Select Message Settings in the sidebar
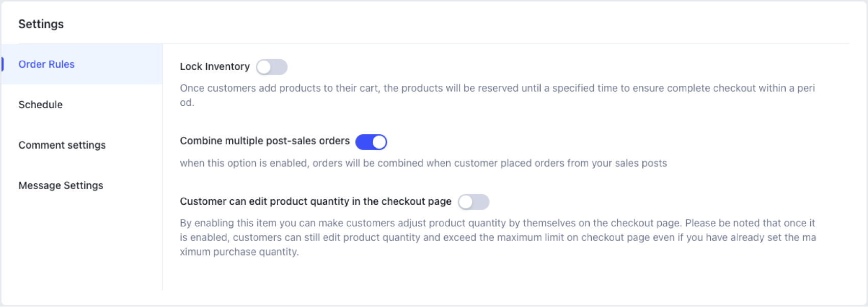Screen dimensions: 868x307 tap(61, 185)
